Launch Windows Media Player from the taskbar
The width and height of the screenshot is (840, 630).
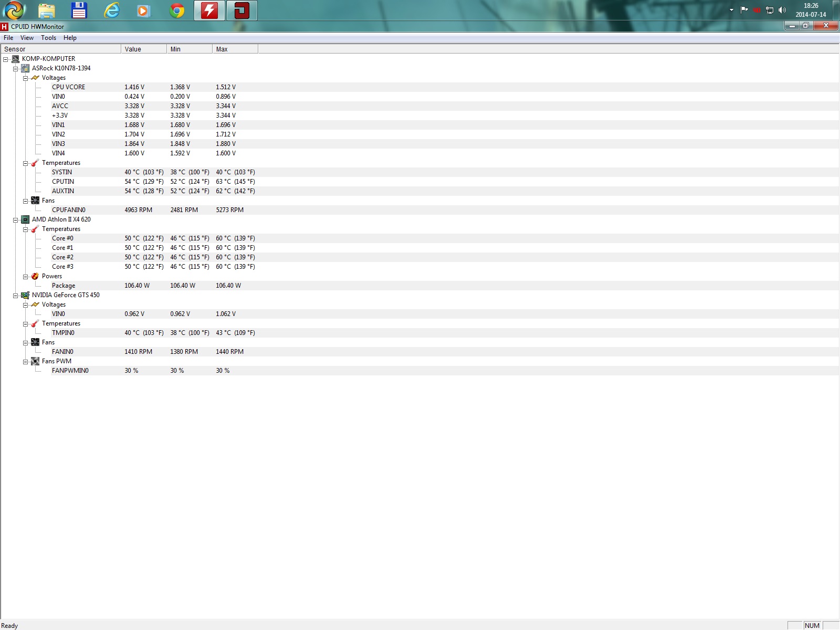tap(144, 10)
